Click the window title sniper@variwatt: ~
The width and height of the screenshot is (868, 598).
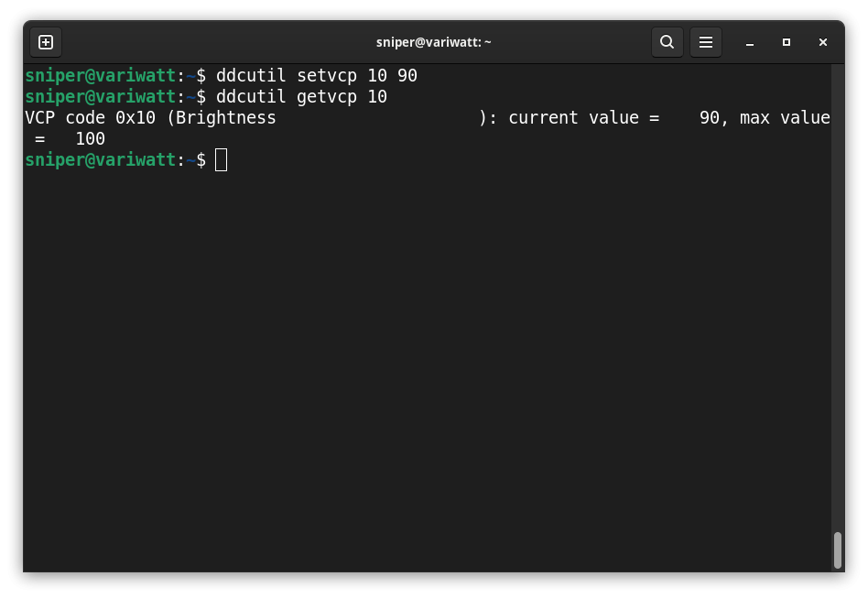[434, 42]
